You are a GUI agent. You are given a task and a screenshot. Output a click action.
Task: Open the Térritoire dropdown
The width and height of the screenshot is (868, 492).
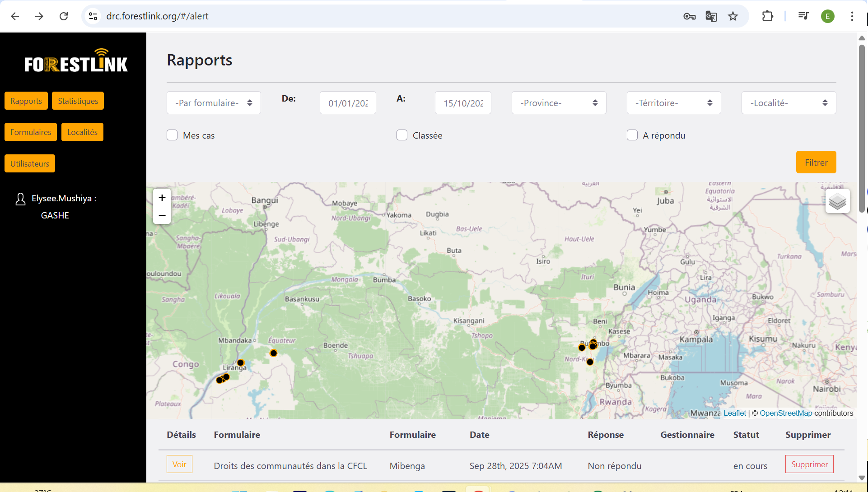pyautogui.click(x=673, y=103)
